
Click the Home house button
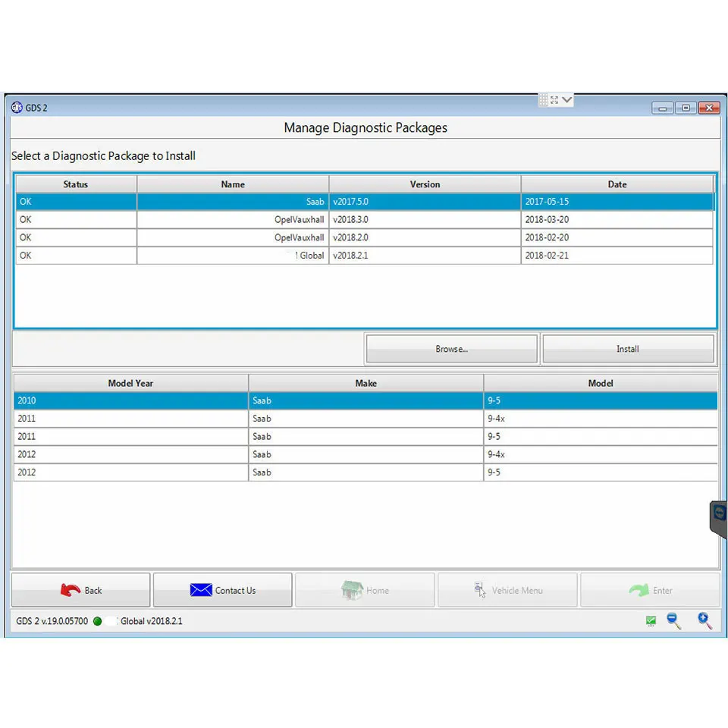(365, 590)
